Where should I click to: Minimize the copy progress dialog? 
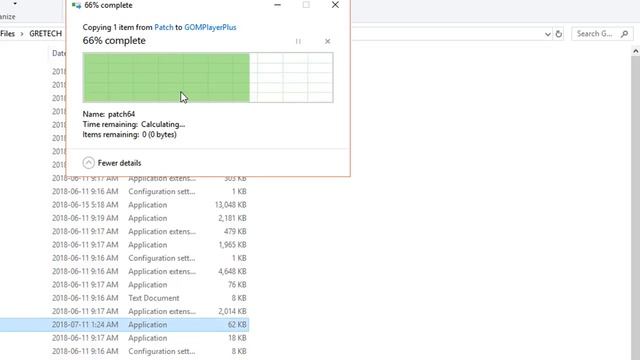tap(278, 5)
